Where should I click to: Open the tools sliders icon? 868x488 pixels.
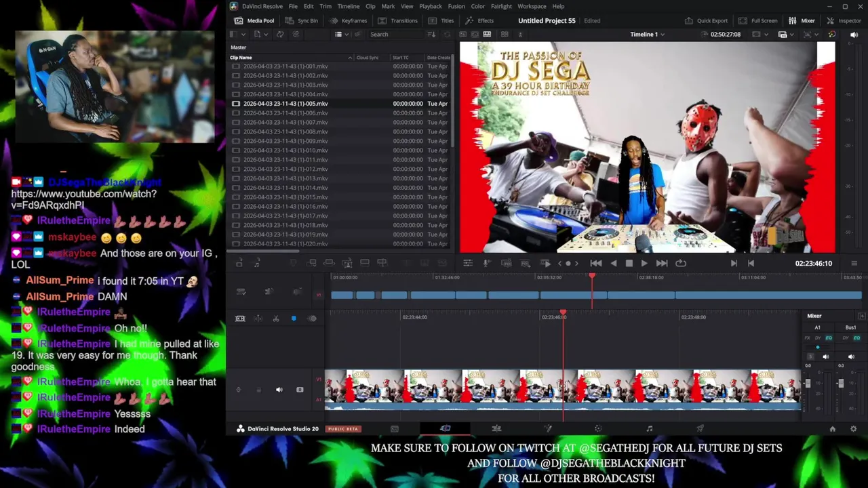coord(467,263)
